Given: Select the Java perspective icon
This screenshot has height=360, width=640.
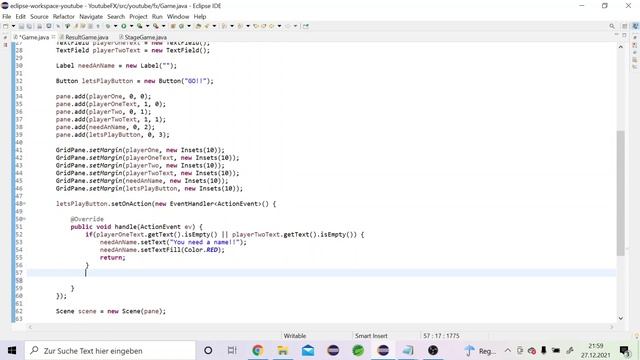Looking at the screenshot, I should pyautogui.click(x=635, y=26).
